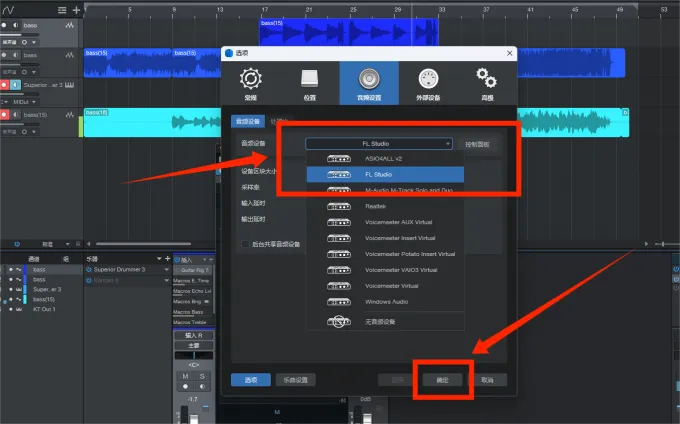
Task: Choose Voicemeeter Insert Virtual device
Action: [385, 238]
